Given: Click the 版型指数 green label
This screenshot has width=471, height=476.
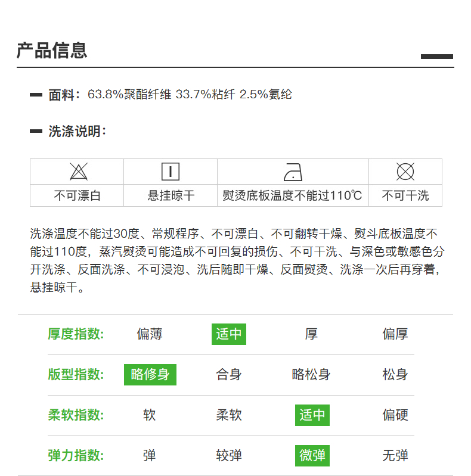Looking at the screenshot, I should point(76,375).
